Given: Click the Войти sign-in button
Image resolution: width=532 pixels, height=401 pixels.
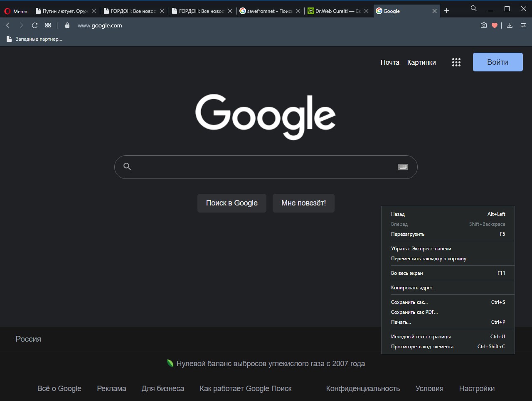Looking at the screenshot, I should tap(498, 62).
